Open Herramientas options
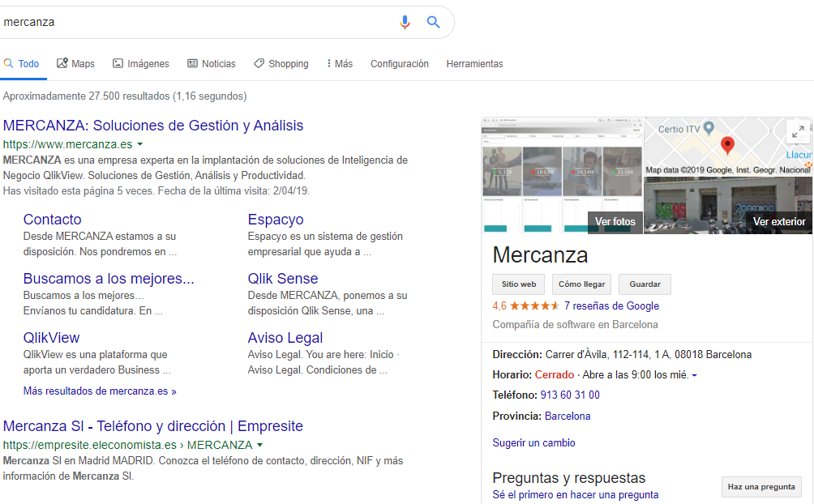This screenshot has width=814, height=504. tap(474, 63)
